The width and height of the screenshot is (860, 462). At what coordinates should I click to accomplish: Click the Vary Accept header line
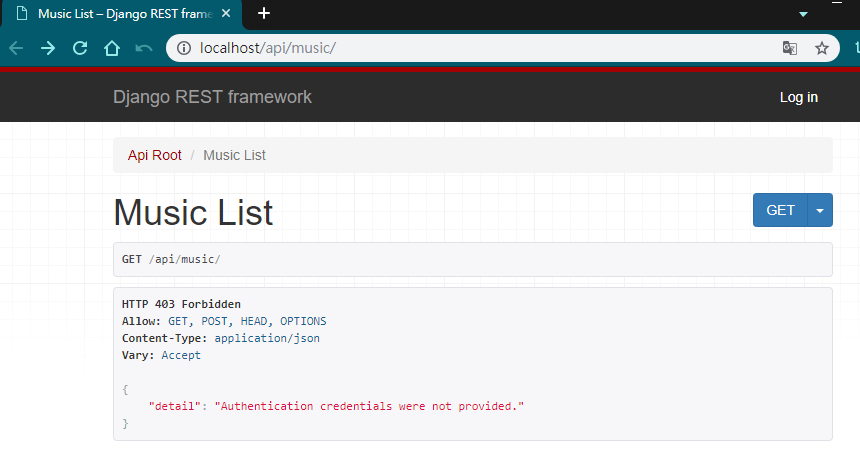point(161,355)
